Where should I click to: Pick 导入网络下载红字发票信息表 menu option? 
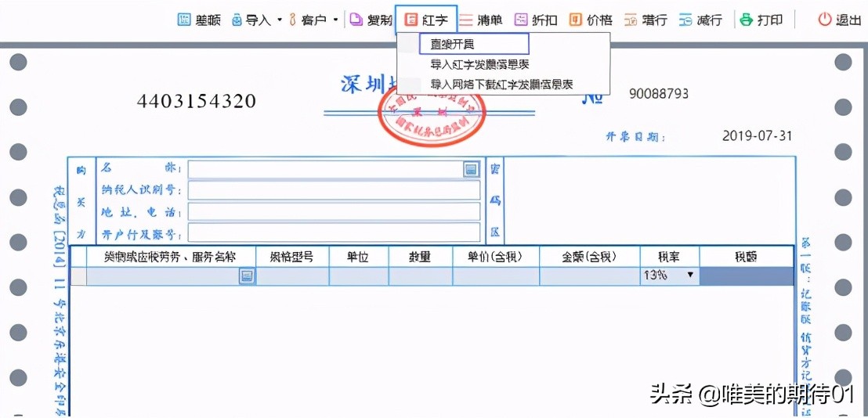point(501,84)
